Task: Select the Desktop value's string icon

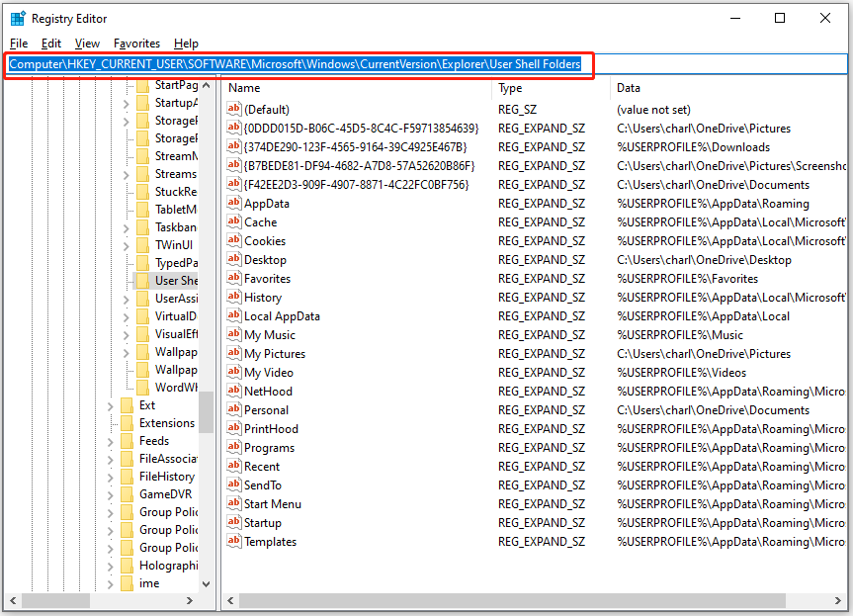Action: [234, 260]
